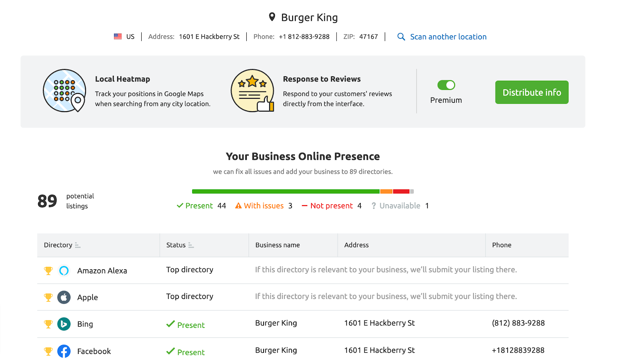Click the header address 1601 E Hackberry St

[x=209, y=37]
